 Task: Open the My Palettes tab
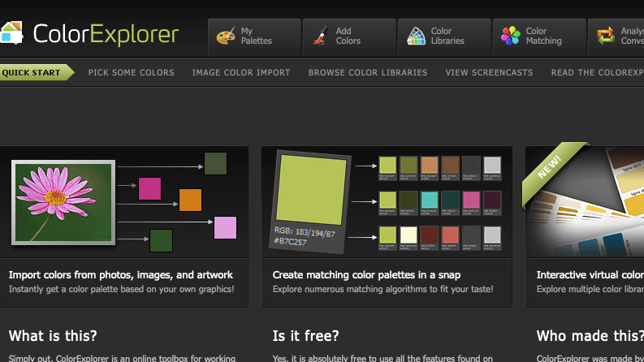click(255, 37)
